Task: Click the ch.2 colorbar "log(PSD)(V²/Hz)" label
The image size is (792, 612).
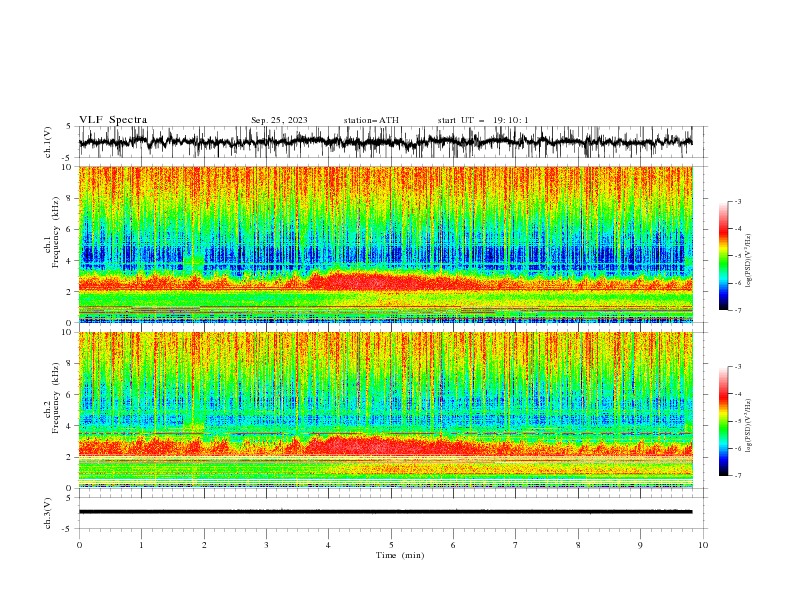Action: 748,426
